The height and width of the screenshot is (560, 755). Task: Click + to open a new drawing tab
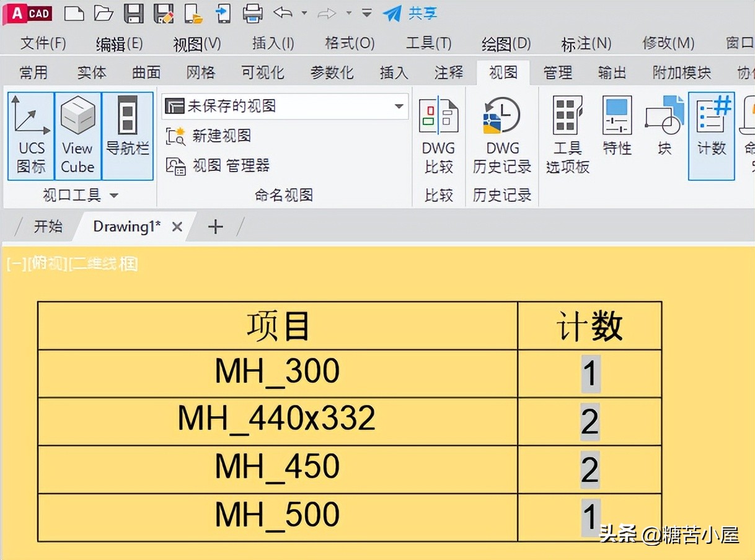[215, 227]
